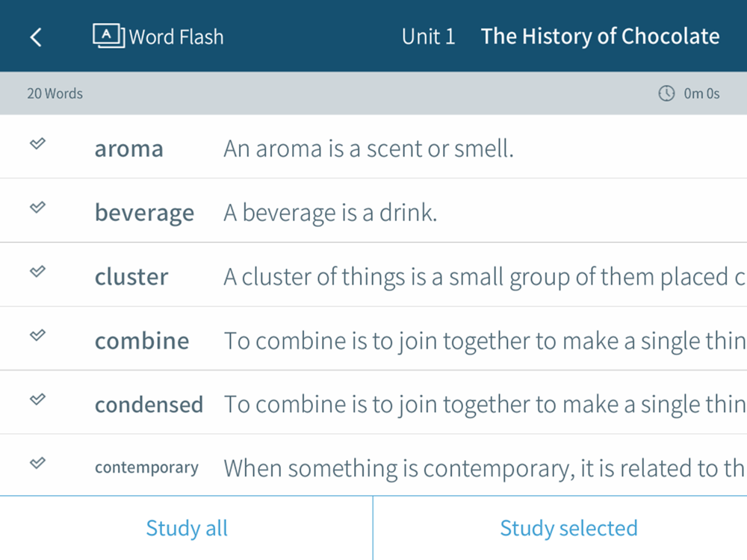Toggle the checkmark for beverage
The height and width of the screenshot is (560, 747).
point(37,207)
